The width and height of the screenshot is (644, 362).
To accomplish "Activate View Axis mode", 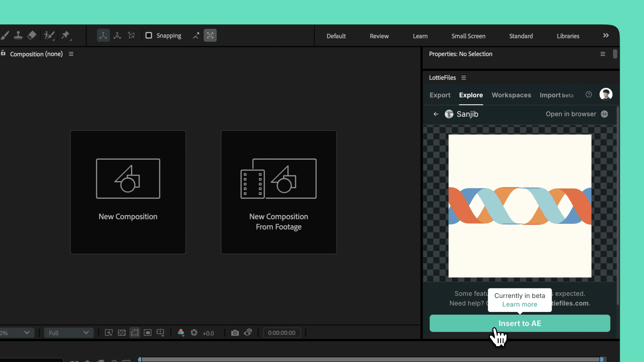I will 131,35.
